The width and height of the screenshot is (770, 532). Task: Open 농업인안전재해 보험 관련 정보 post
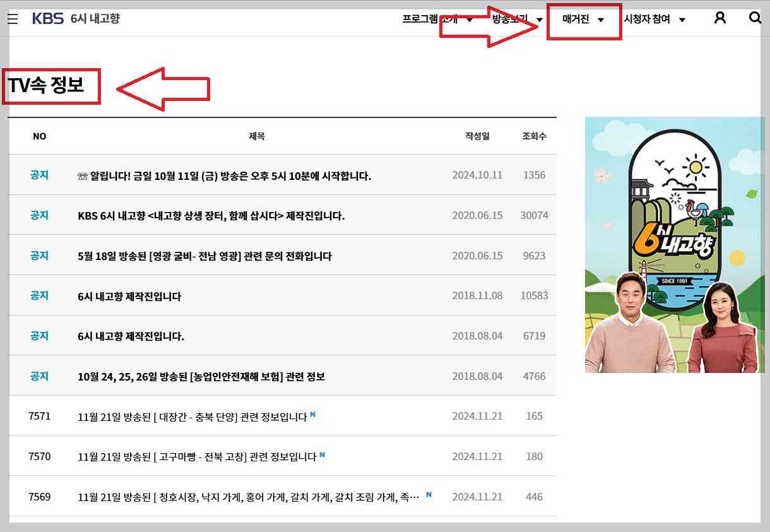(201, 377)
